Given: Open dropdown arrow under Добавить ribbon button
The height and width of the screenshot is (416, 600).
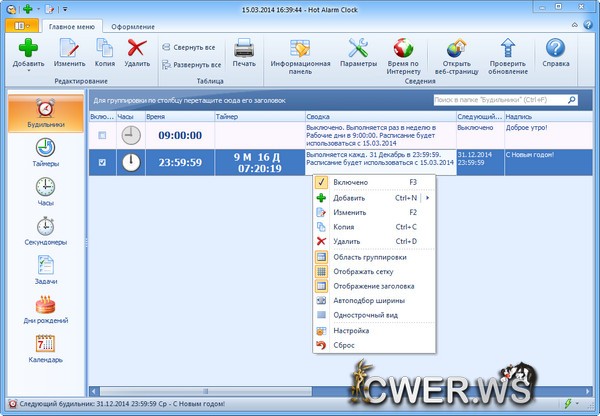Looking at the screenshot, I should coord(27,71).
